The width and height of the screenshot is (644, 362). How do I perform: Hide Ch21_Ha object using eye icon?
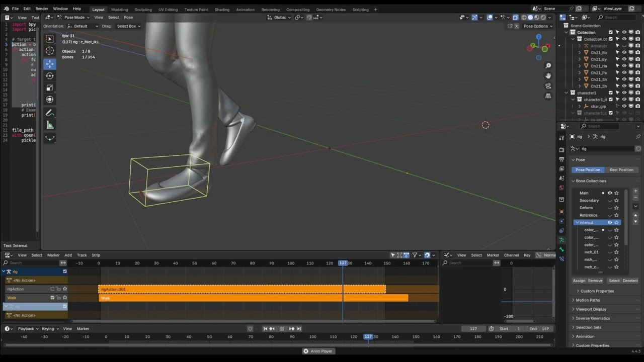(624, 66)
